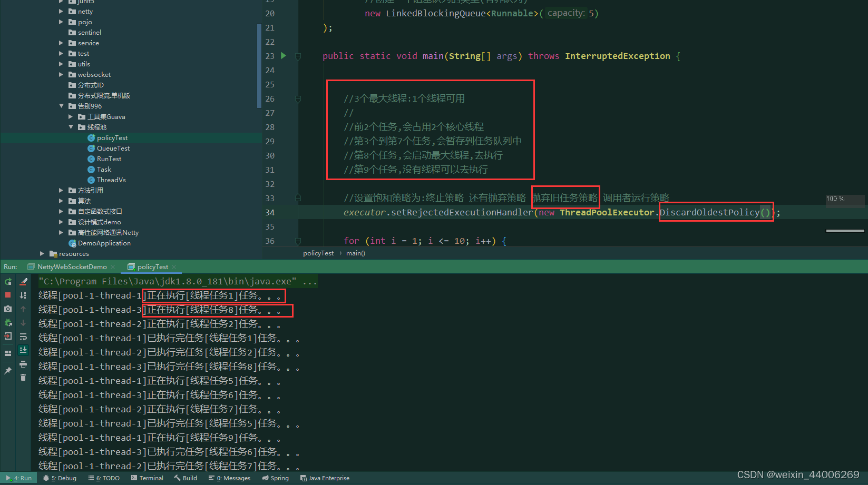Run main method from gutter arrow
This screenshot has height=485, width=868.
(284, 55)
